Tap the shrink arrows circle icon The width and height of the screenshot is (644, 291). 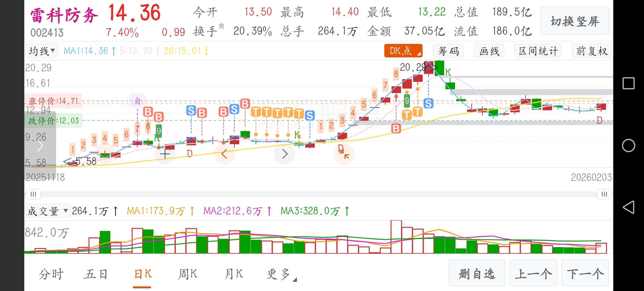[344, 154]
